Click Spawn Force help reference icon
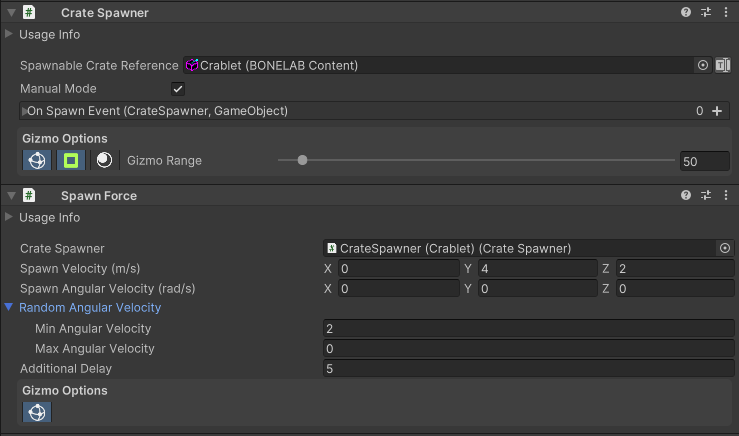The width and height of the screenshot is (739, 436). coord(686,196)
